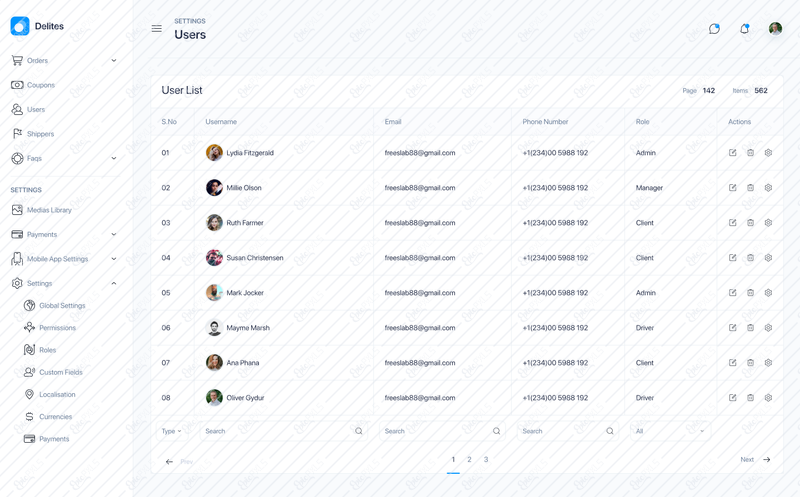800x497 pixels.
Task: Edit user Oliver Gydur
Action: click(733, 397)
